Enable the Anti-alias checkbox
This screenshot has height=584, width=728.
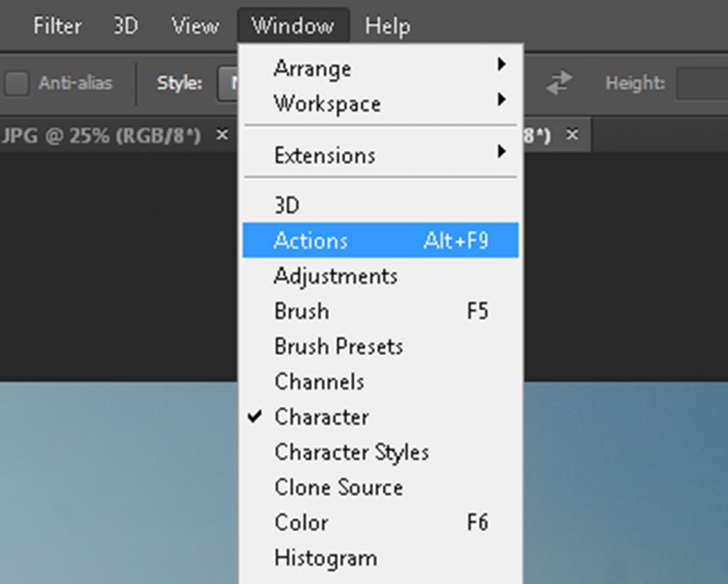17,84
